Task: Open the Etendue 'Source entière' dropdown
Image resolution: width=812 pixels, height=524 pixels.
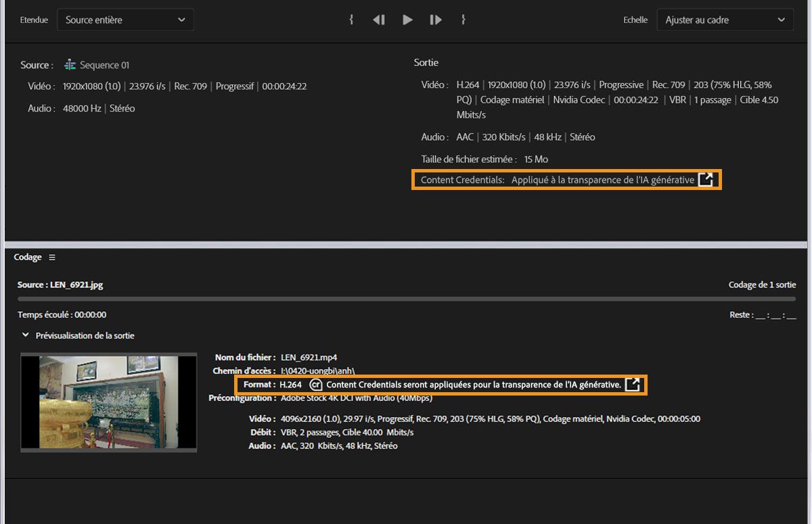Action: [x=125, y=20]
